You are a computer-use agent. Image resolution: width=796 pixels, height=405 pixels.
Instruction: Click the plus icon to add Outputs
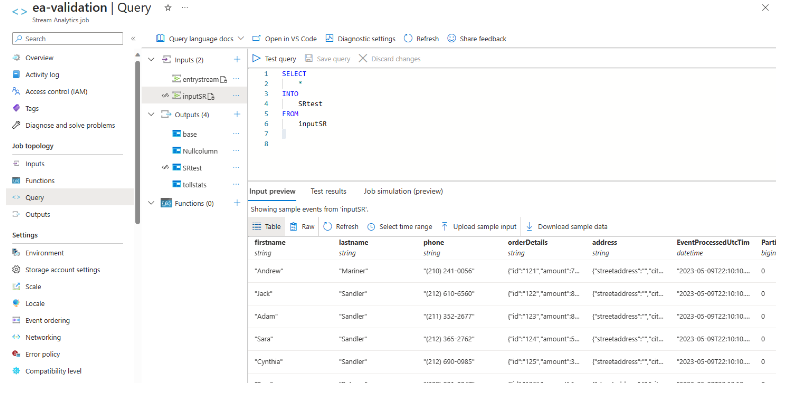coord(237,115)
